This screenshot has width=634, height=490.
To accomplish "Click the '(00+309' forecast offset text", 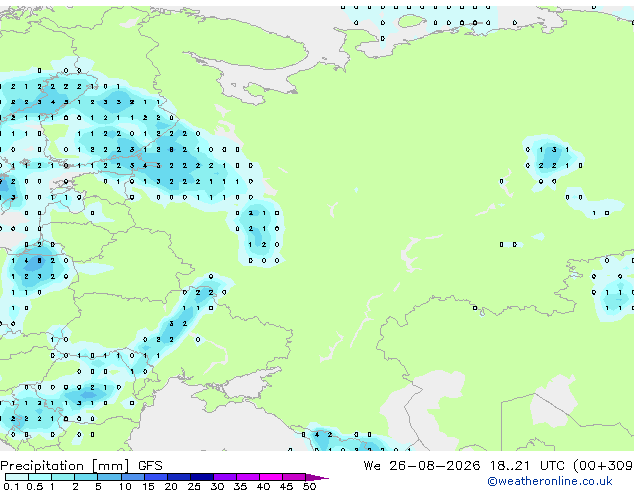I will point(603,466).
